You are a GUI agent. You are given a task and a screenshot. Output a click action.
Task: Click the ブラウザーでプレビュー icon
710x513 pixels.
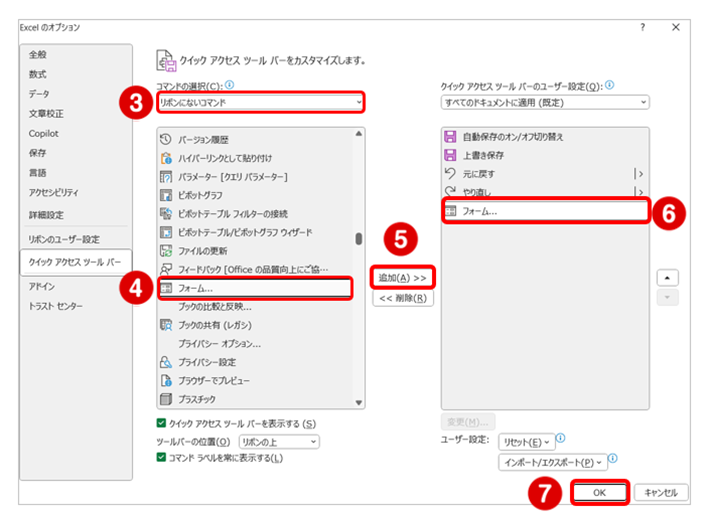pos(166,381)
